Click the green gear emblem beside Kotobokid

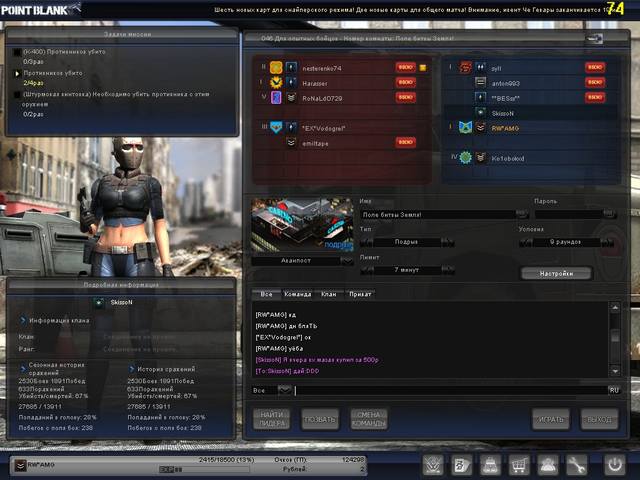point(466,158)
